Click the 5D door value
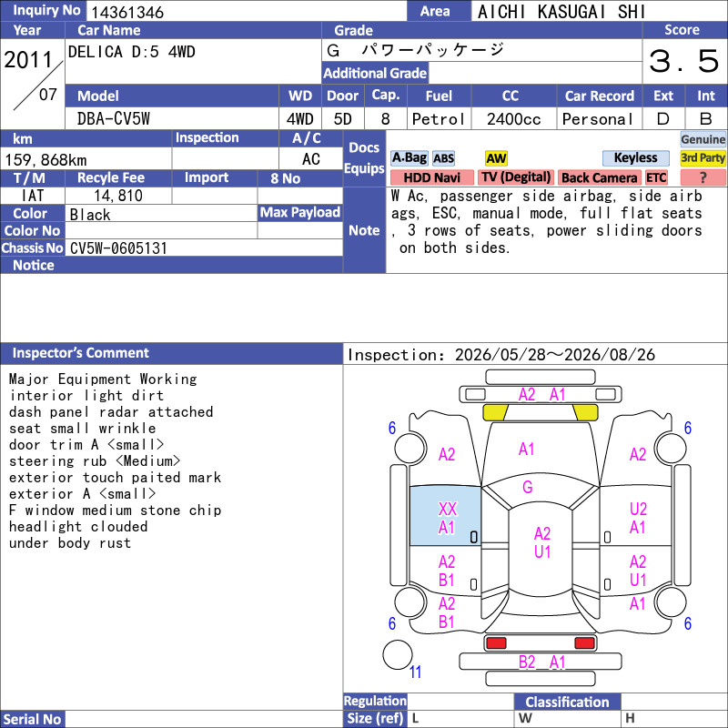The width and height of the screenshot is (728, 728). (343, 119)
